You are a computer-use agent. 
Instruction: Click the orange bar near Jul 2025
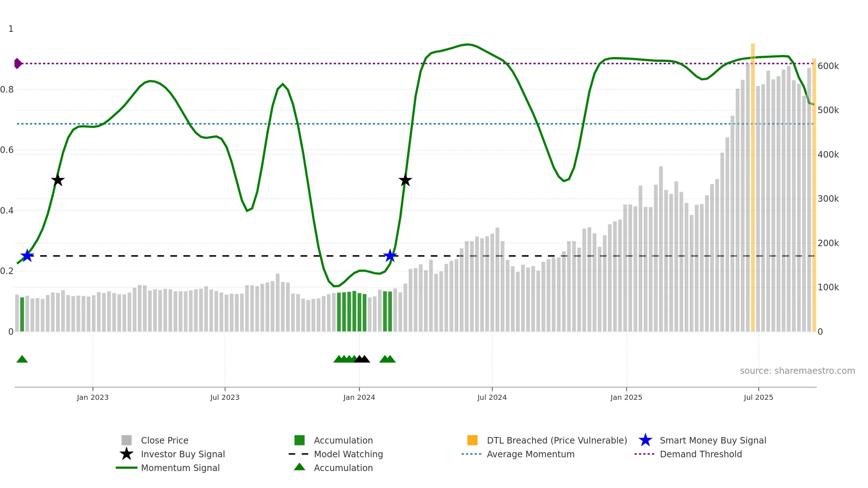tap(753, 187)
